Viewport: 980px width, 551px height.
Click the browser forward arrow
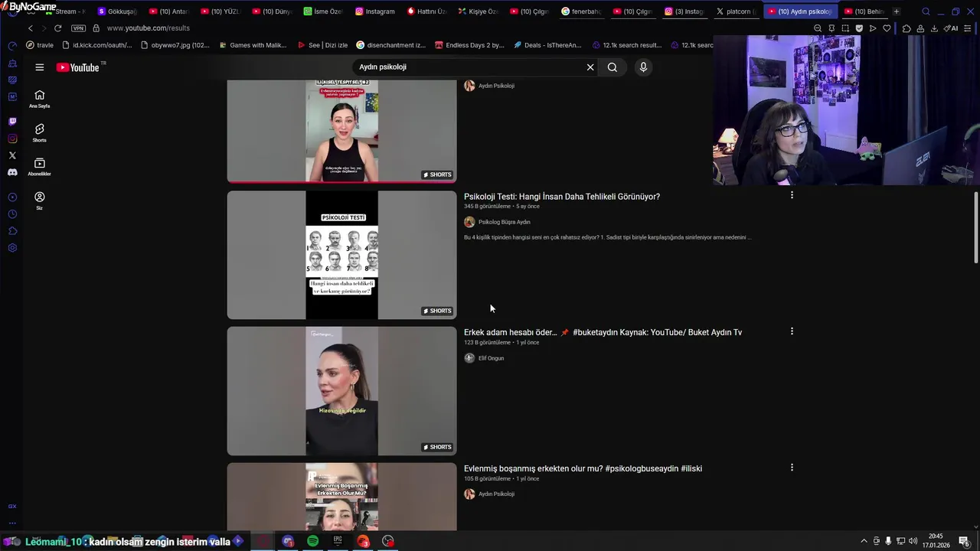44,28
